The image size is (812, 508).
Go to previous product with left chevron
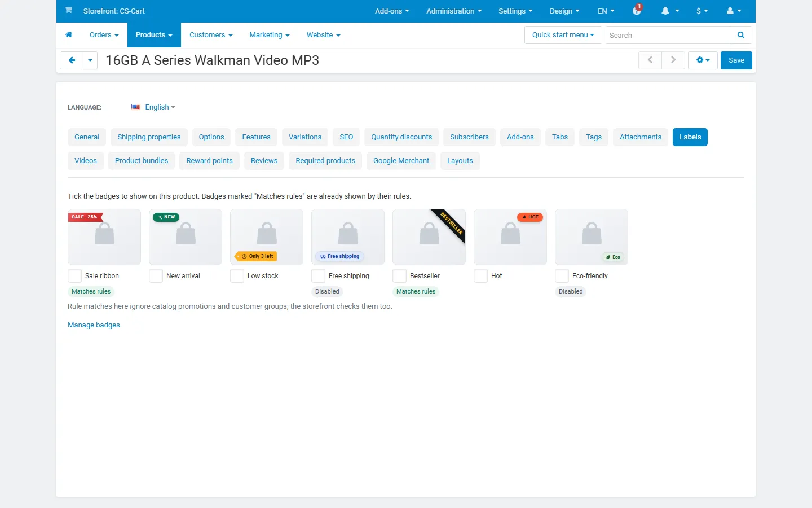pos(650,60)
